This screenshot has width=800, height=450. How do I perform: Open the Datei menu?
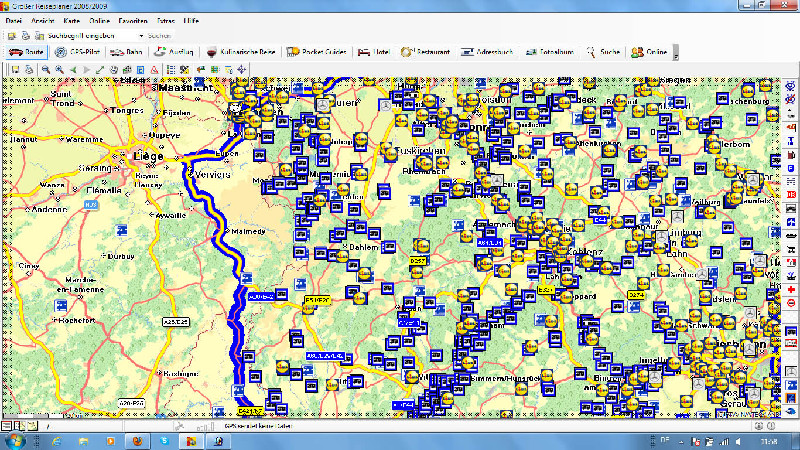tap(13, 20)
